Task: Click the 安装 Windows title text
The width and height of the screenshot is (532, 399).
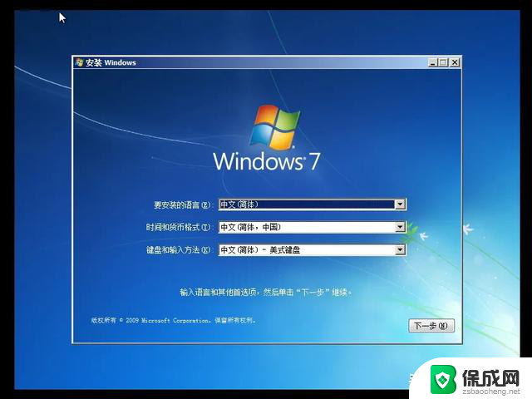Action: (x=111, y=63)
